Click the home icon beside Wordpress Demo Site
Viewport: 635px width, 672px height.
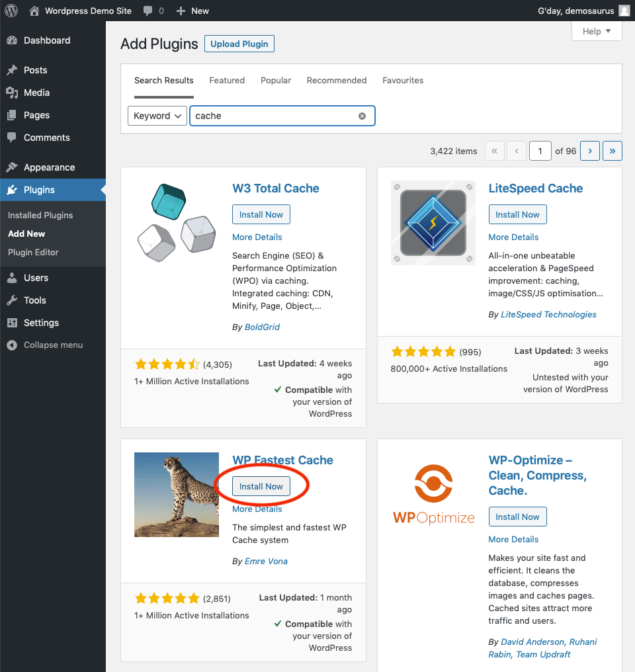point(34,11)
